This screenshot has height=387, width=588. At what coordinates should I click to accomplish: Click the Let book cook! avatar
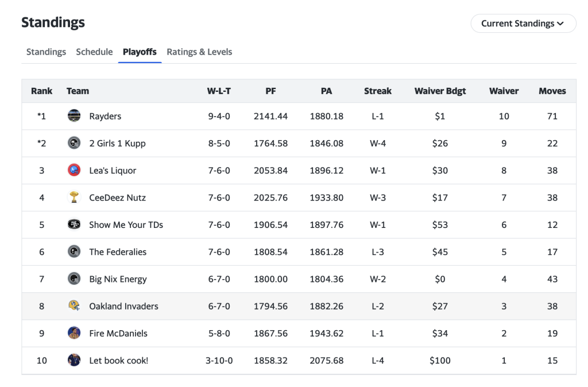74,361
